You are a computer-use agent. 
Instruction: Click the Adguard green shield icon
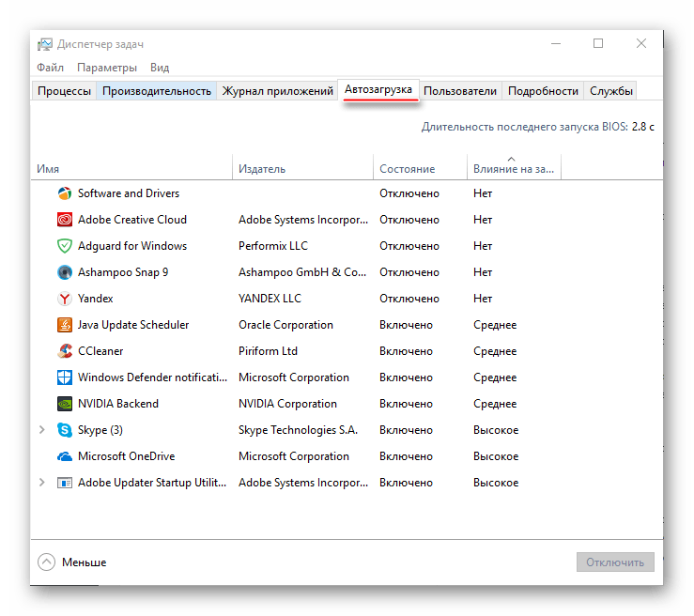click(65, 246)
